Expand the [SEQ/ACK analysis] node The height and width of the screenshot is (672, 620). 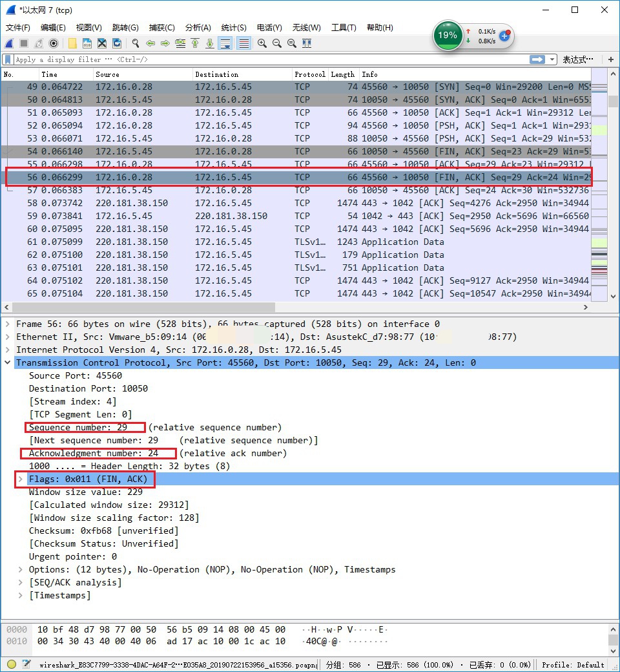pos(20,582)
